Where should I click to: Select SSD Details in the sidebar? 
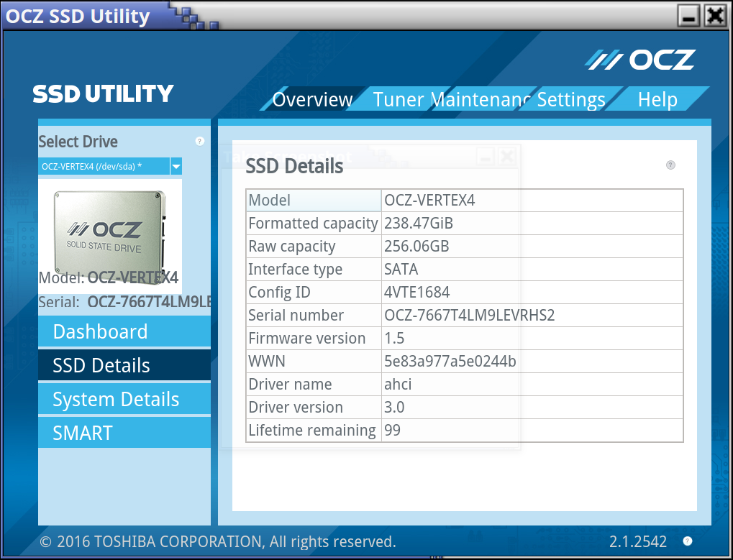(124, 365)
